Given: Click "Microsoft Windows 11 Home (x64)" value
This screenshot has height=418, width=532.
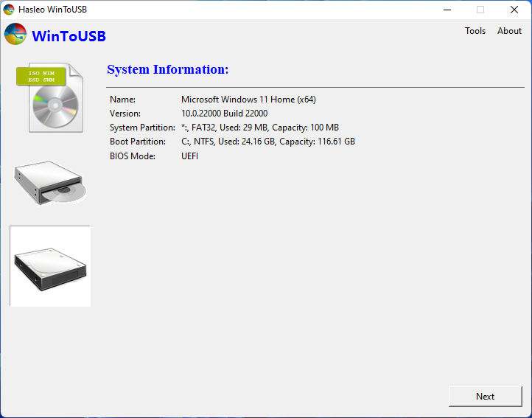Looking at the screenshot, I should (x=248, y=100).
